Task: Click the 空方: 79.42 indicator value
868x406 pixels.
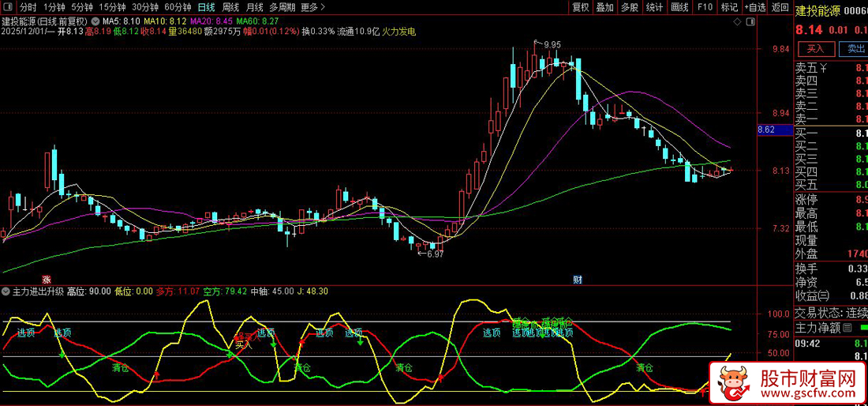Action: click(x=225, y=291)
